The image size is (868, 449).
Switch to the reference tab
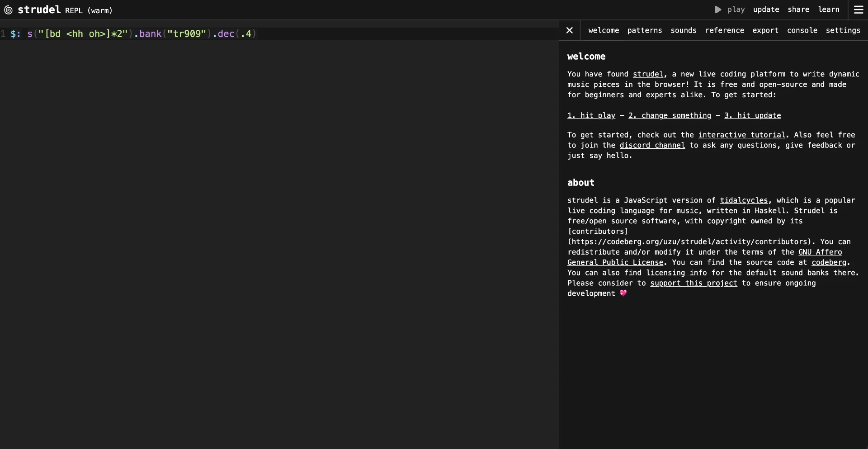724,30
